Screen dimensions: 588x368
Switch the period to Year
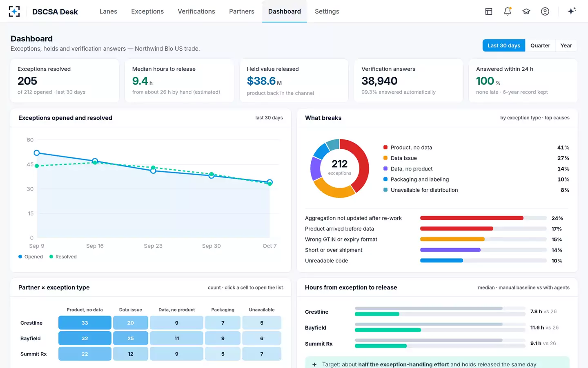click(x=566, y=45)
